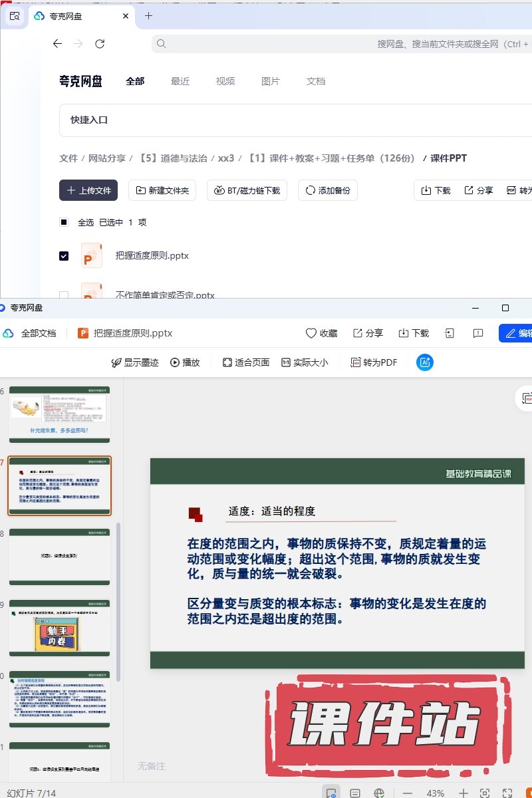Go back with the browser back arrow
The width and height of the screenshot is (532, 798).
pyautogui.click(x=58, y=44)
